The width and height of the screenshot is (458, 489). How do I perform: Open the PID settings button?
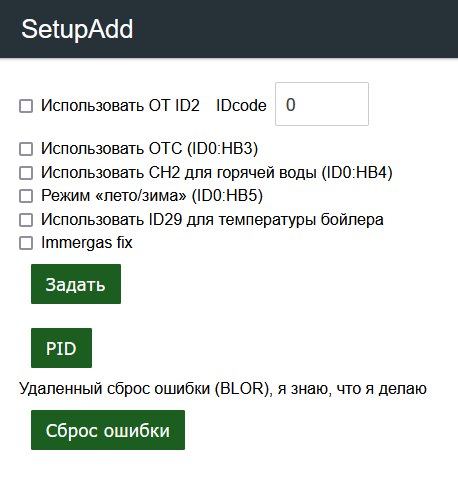pyautogui.click(x=61, y=348)
